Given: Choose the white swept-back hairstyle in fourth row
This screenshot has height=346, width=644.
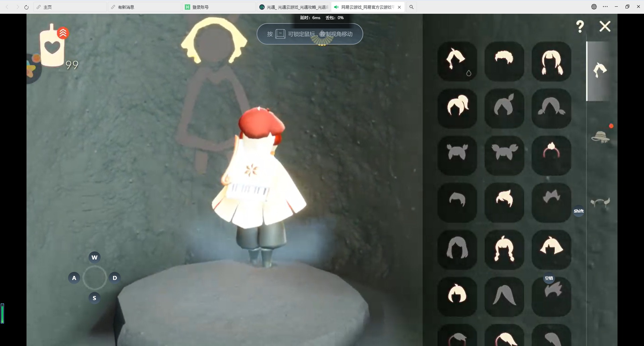Looking at the screenshot, I should click(504, 203).
